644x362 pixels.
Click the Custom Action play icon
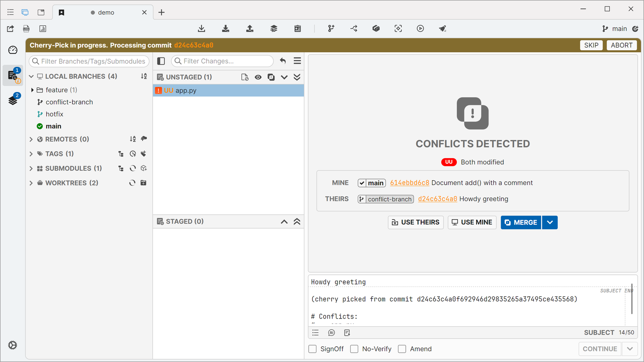(420, 29)
